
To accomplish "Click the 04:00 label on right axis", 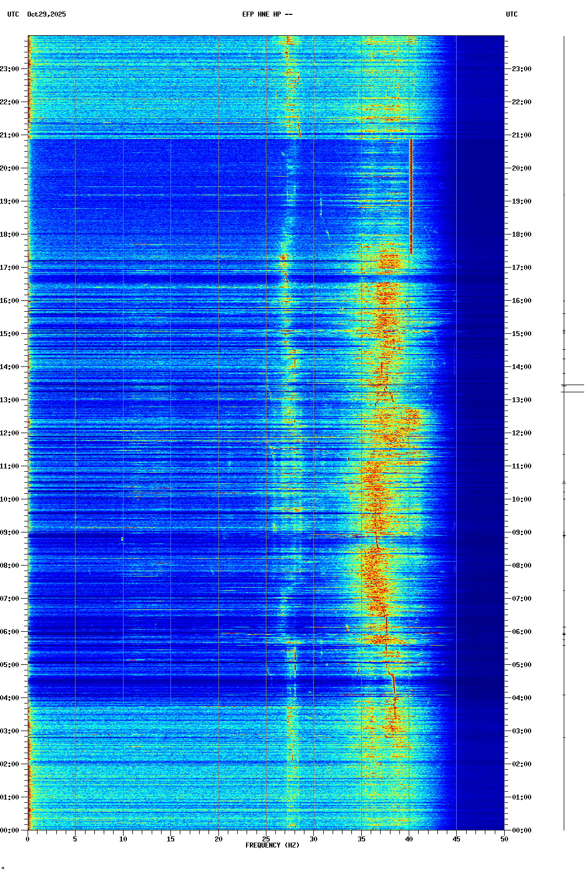I will coord(521,698).
